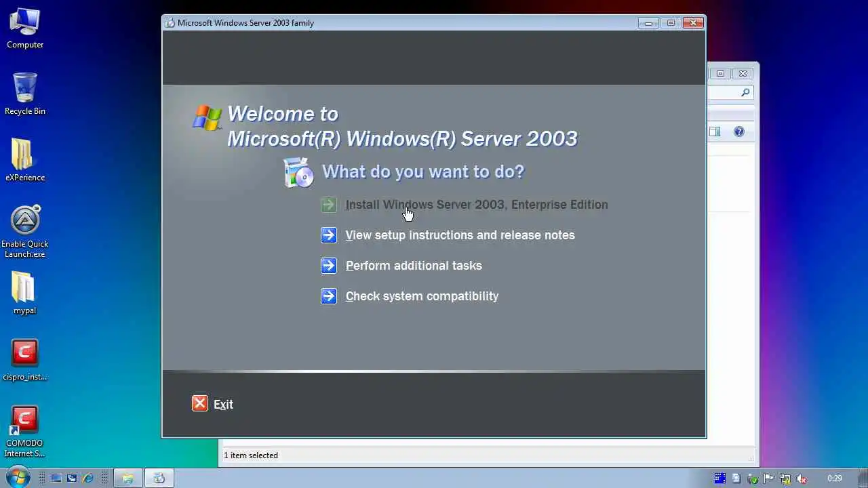
Task: Click the blue tray icon left of clock area
Action: 720,478
